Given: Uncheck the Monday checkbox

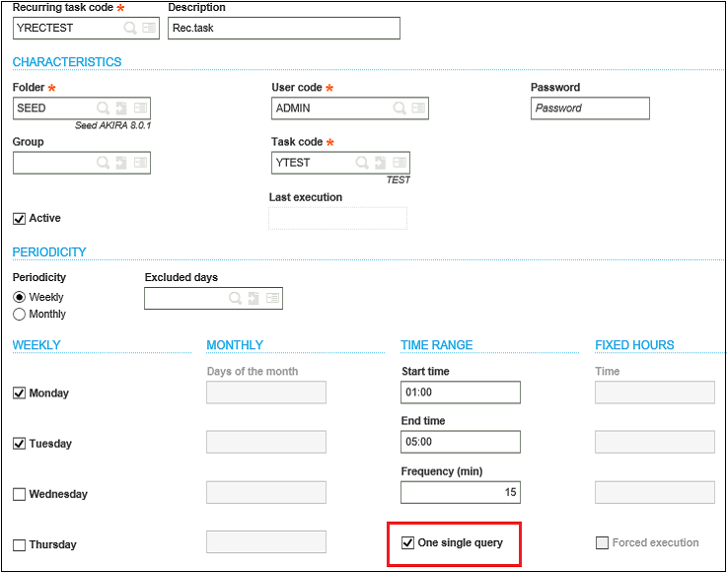Looking at the screenshot, I should [x=19, y=394].
